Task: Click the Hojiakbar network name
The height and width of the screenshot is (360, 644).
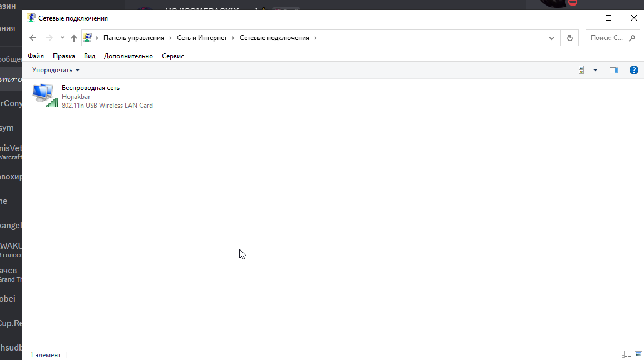Action: (x=76, y=97)
